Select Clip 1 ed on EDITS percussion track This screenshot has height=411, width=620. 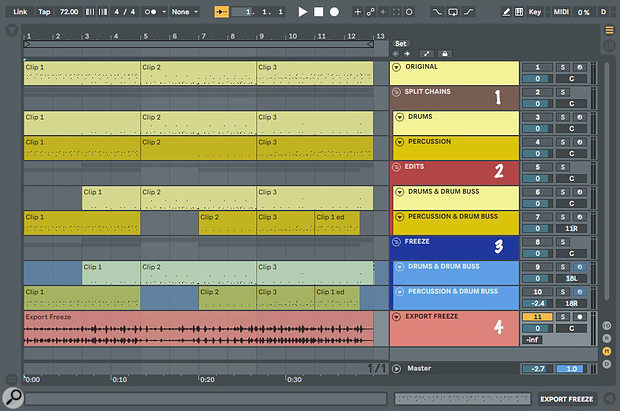pos(337,223)
